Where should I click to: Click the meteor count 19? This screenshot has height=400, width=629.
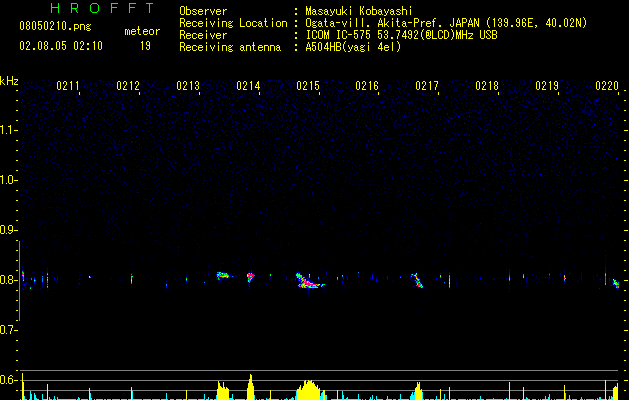pos(145,46)
